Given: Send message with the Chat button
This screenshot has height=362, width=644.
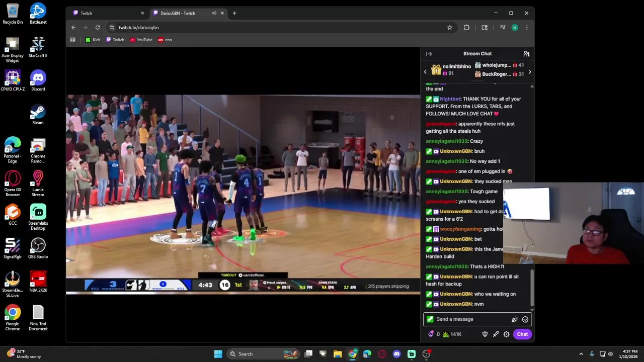Looking at the screenshot, I should point(522,334).
